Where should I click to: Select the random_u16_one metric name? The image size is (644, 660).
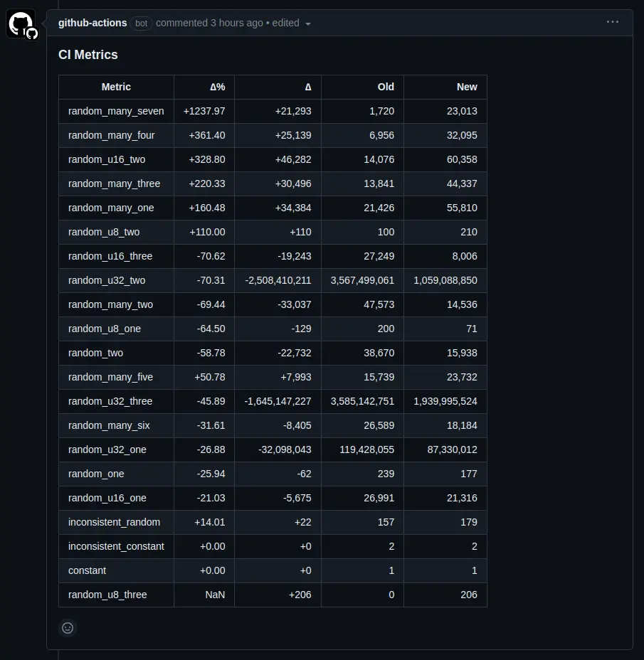pyautogui.click(x=107, y=498)
